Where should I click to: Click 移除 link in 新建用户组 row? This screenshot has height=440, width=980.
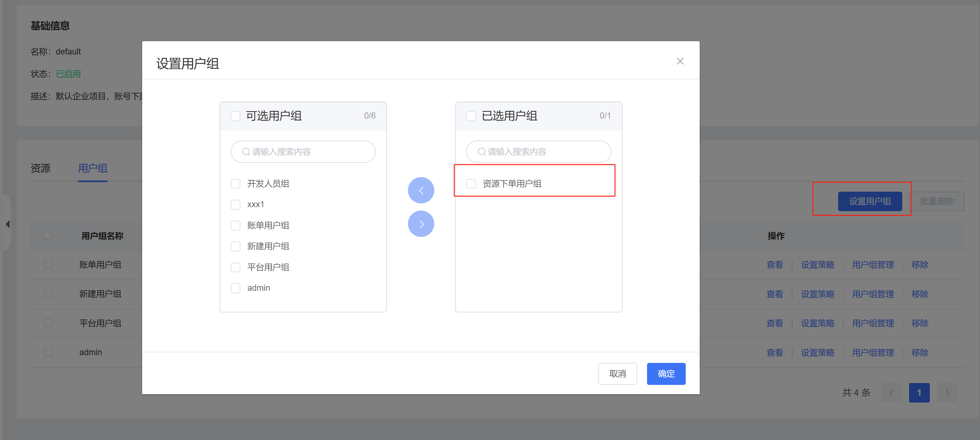tap(920, 294)
